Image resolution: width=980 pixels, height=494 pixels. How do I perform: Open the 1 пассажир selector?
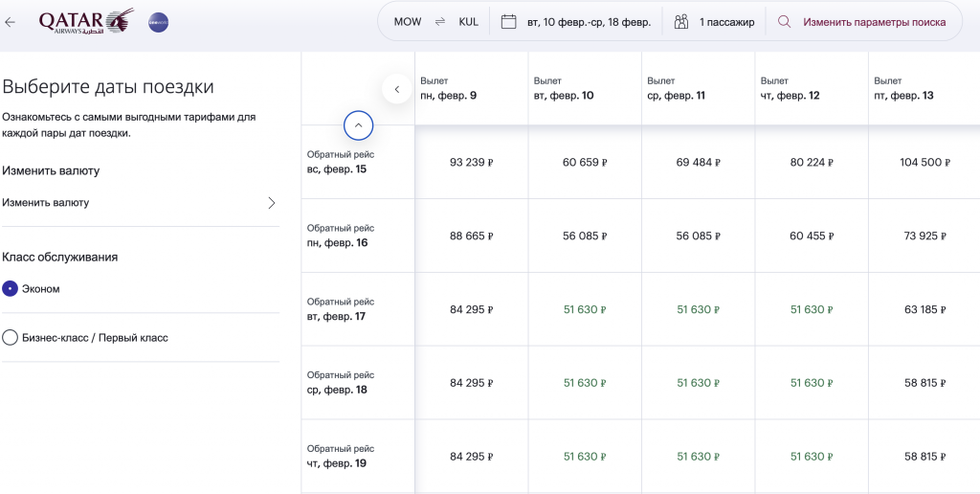pos(725,22)
